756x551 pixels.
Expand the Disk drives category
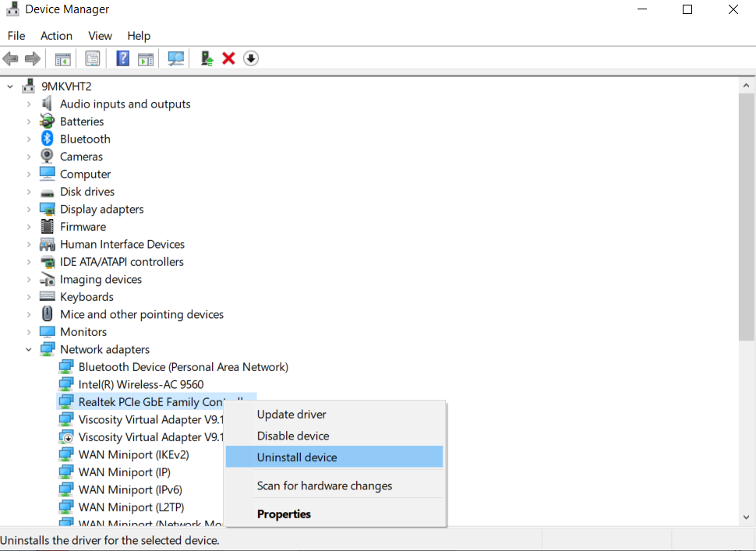point(29,192)
